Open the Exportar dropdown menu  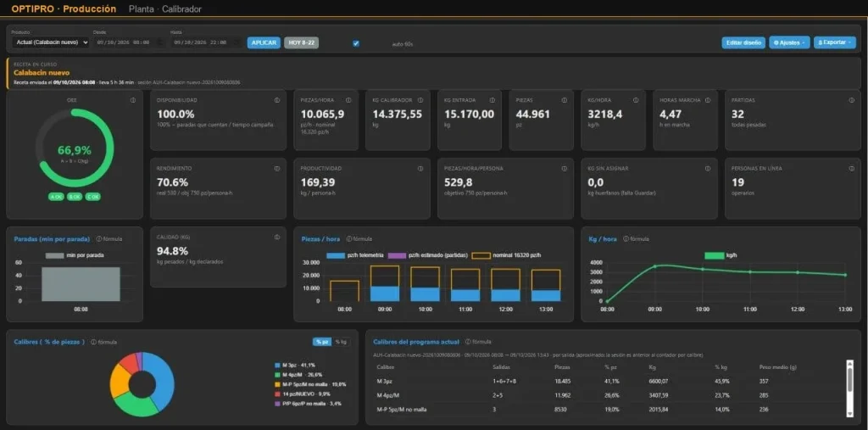point(835,42)
